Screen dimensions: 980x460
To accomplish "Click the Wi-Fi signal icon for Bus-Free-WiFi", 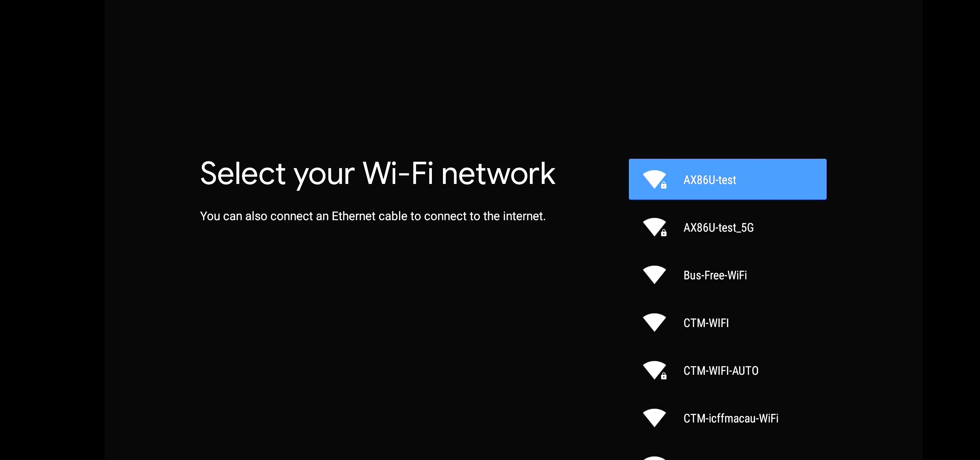I will coord(654,275).
